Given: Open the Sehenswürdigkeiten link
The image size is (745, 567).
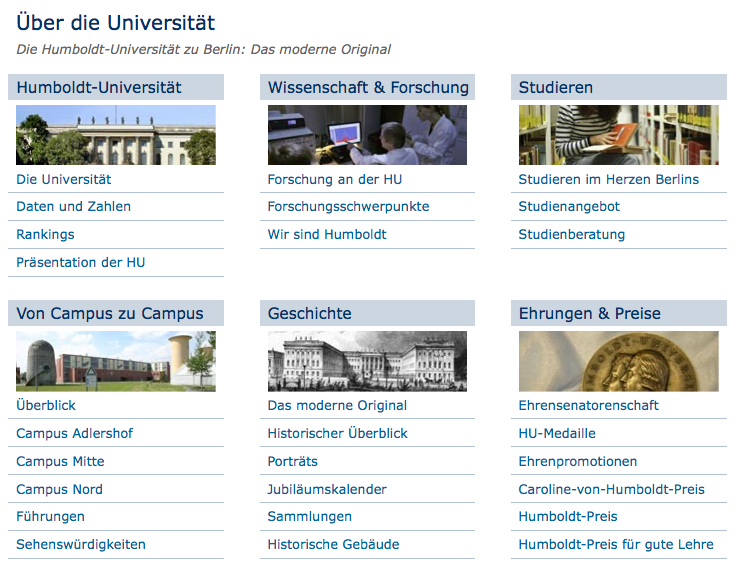Looking at the screenshot, I should [x=81, y=545].
